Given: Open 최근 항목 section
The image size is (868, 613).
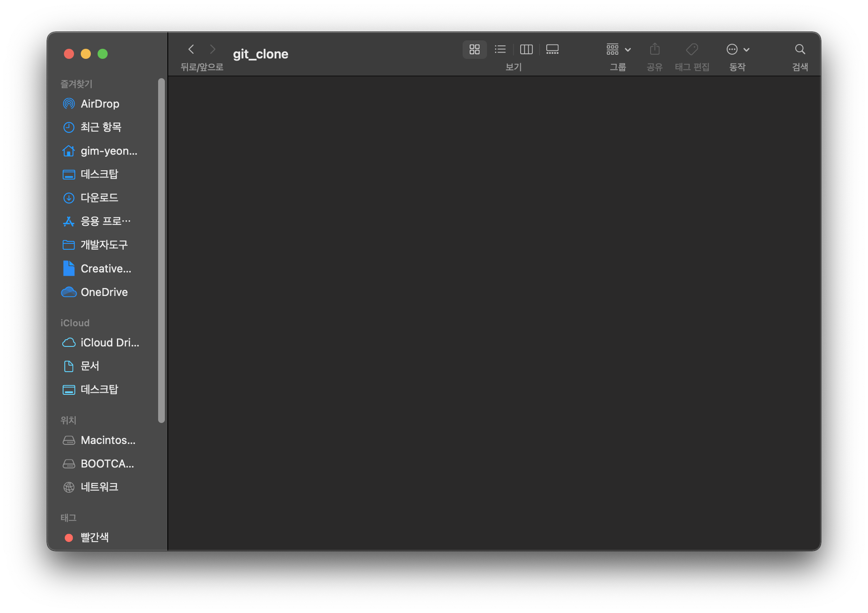Looking at the screenshot, I should pos(102,127).
